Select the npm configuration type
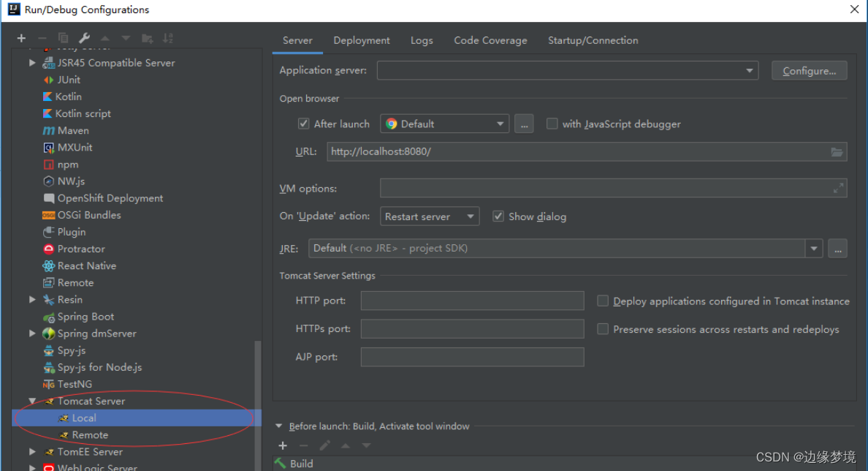 pyautogui.click(x=67, y=165)
